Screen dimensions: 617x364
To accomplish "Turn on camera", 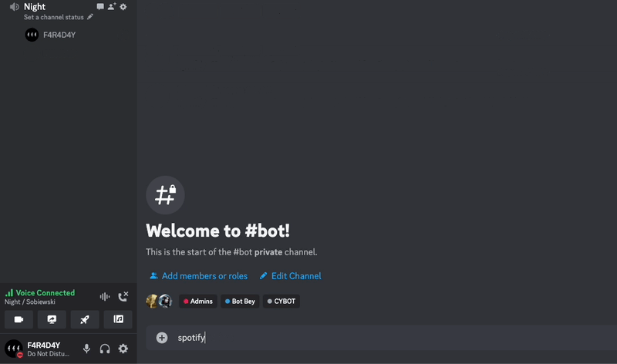I will (19, 319).
